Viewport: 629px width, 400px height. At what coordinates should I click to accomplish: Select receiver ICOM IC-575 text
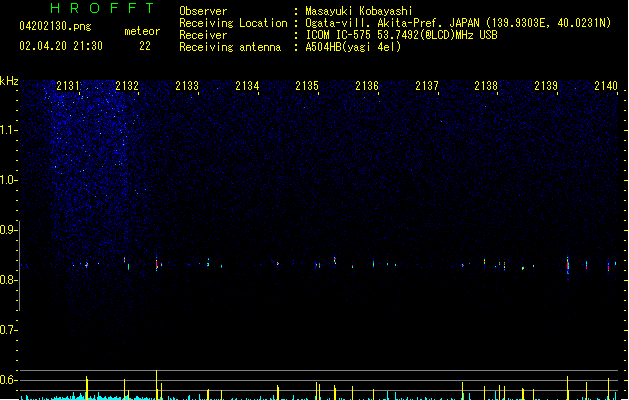coord(401,35)
